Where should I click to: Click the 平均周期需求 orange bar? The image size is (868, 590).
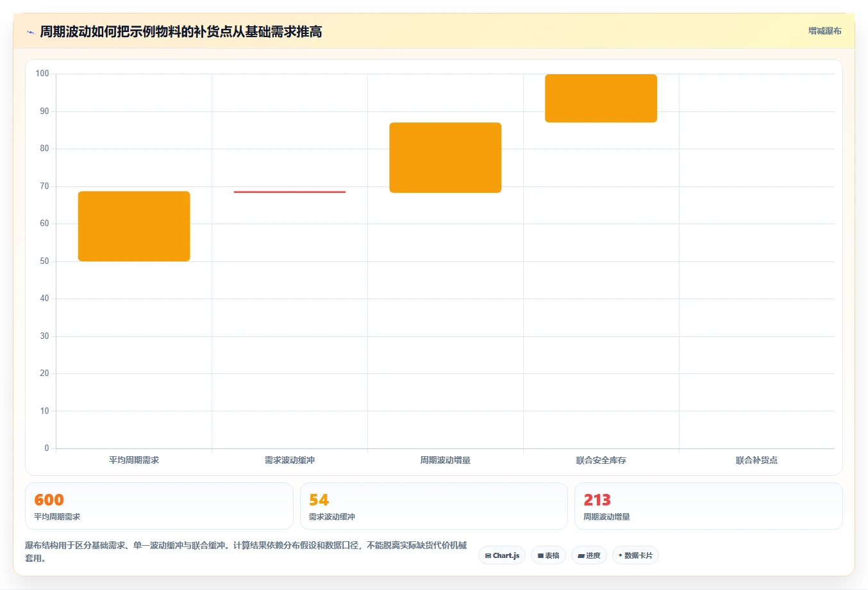[134, 226]
